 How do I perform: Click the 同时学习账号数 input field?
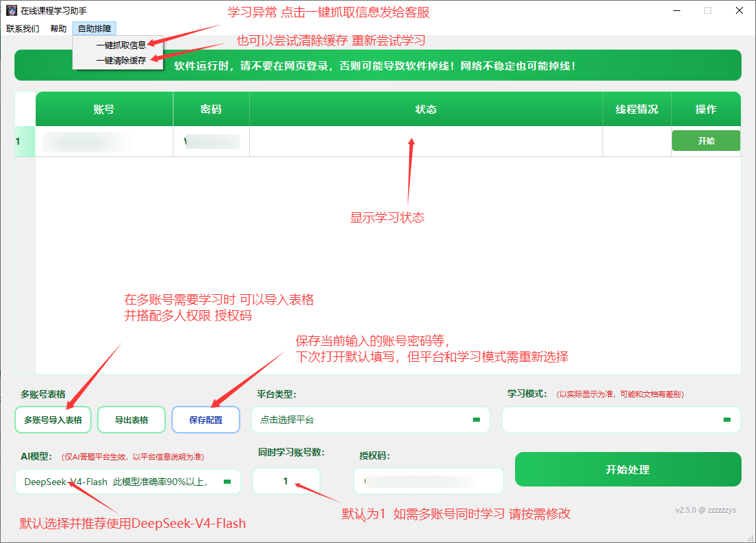[x=286, y=481]
